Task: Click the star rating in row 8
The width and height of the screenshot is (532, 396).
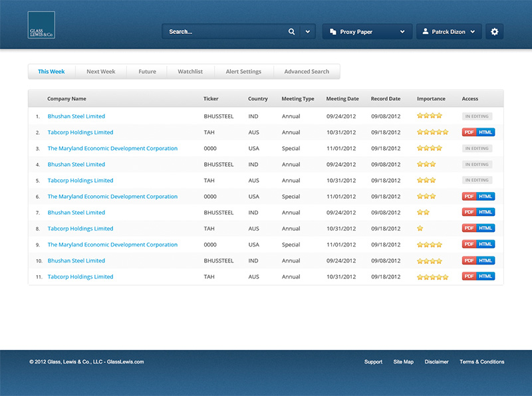Action: point(420,229)
